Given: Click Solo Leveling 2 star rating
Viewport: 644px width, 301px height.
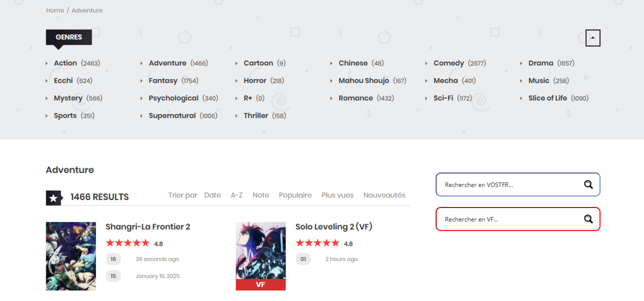Looking at the screenshot, I should coord(318,243).
